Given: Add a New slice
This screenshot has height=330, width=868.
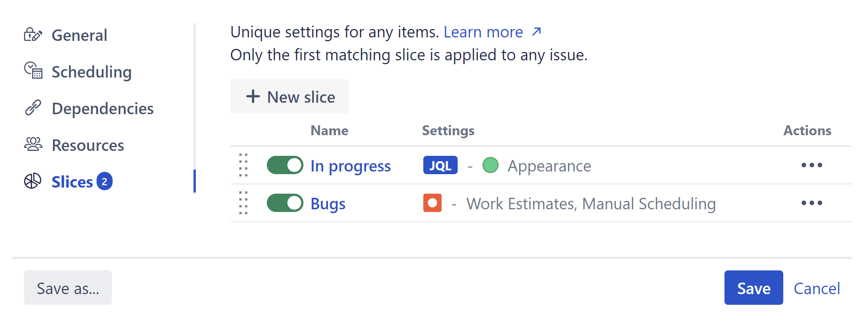Looking at the screenshot, I should click(290, 97).
